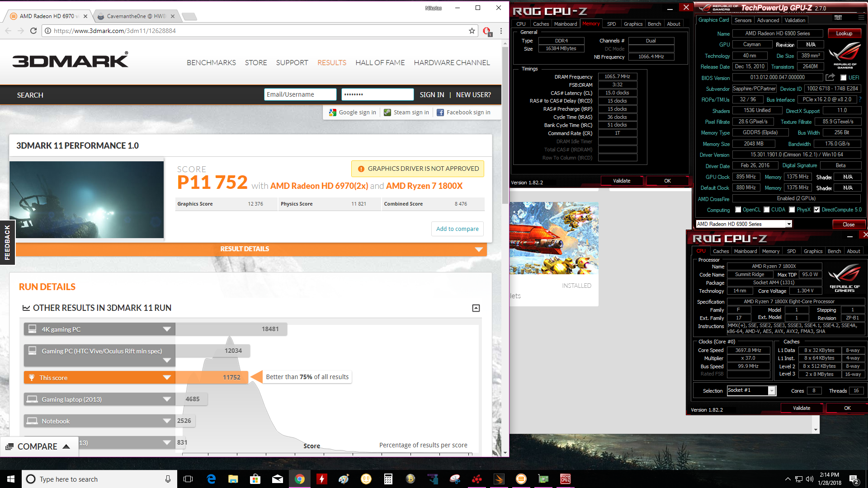Image resolution: width=868 pixels, height=488 pixels.
Task: Open Task View on taskbar
Action: click(x=188, y=479)
